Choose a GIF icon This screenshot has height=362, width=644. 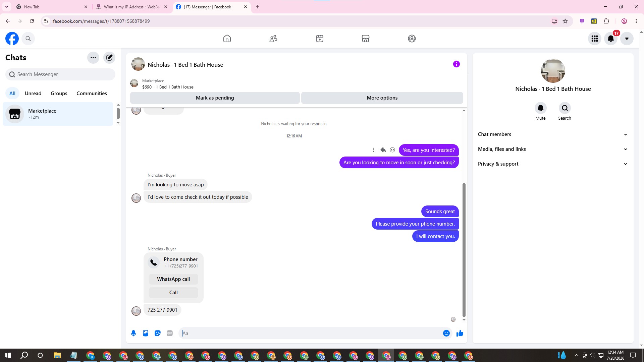[170, 333]
